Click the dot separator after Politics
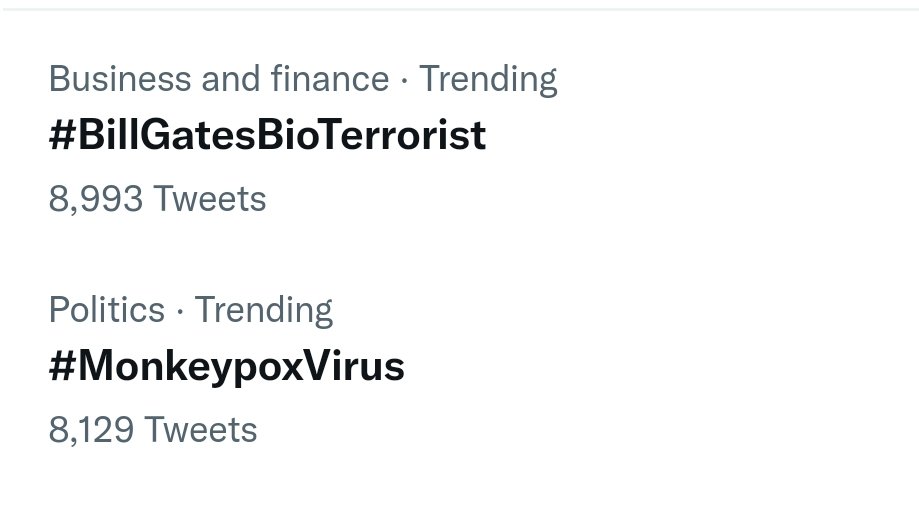Image resolution: width=919 pixels, height=517 pixels. 179,311
